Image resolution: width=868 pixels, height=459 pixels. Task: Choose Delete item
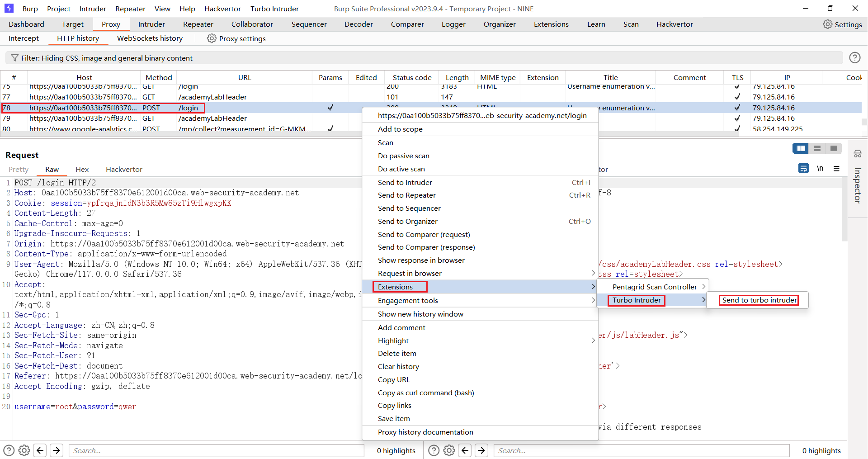pos(480,353)
